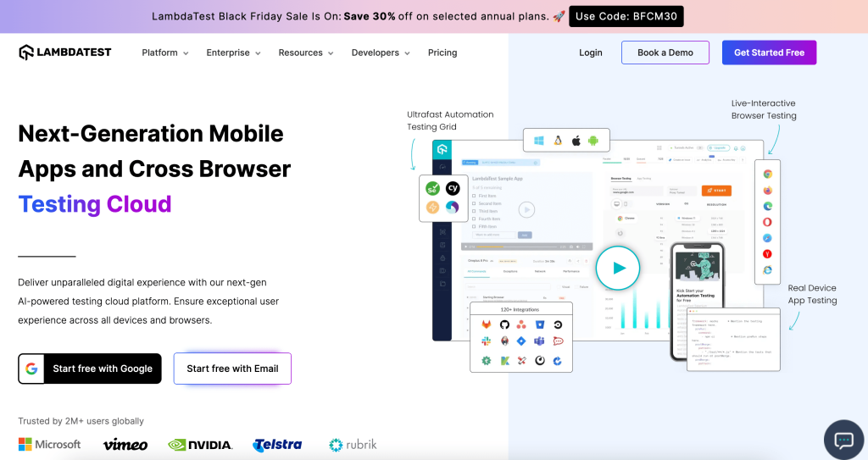Expand the Resources menu chevron

coord(331,53)
